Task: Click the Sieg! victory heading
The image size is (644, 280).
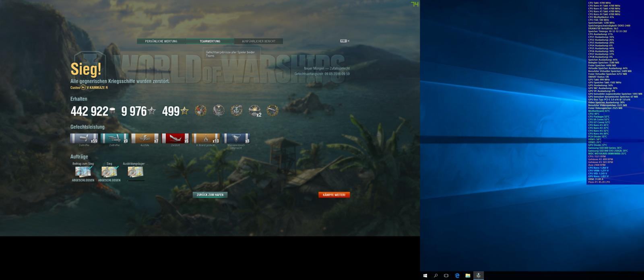Action: pos(86,69)
